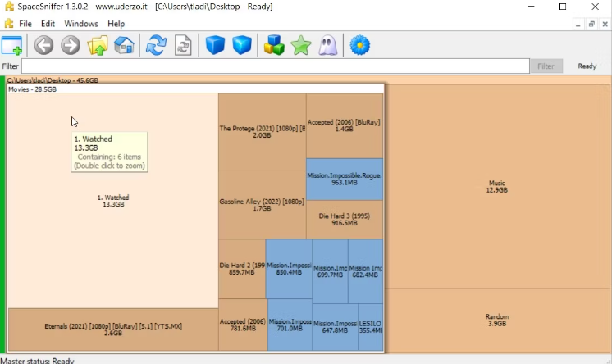Select the 647.8MB Mission.Imposs file block

pos(336,327)
